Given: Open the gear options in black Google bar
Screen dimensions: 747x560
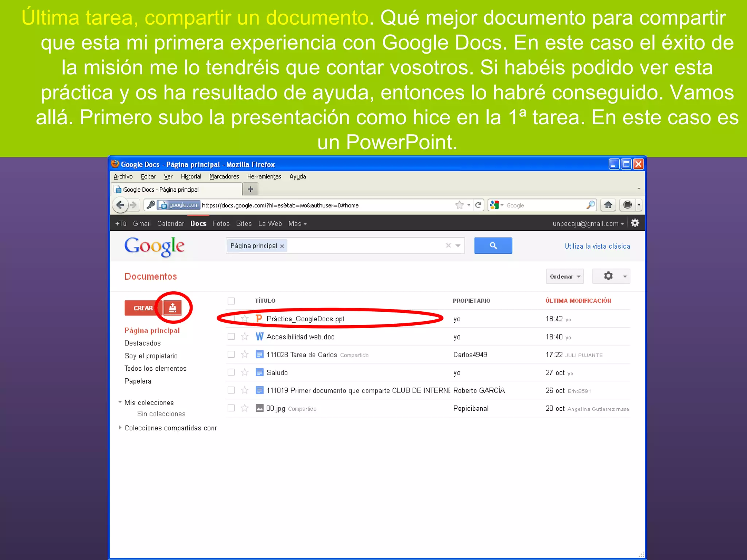Looking at the screenshot, I should point(635,223).
